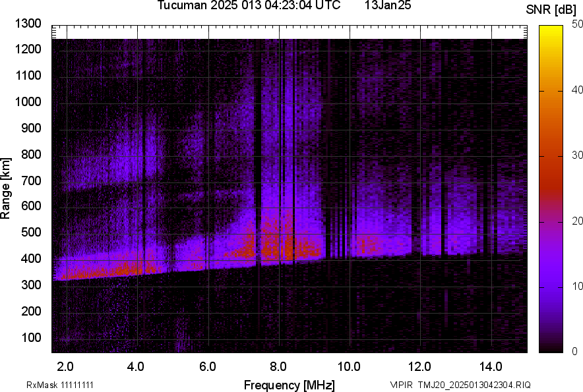Click colorbar tick label '0'
The width and height of the screenshot is (583, 392).
(575, 351)
